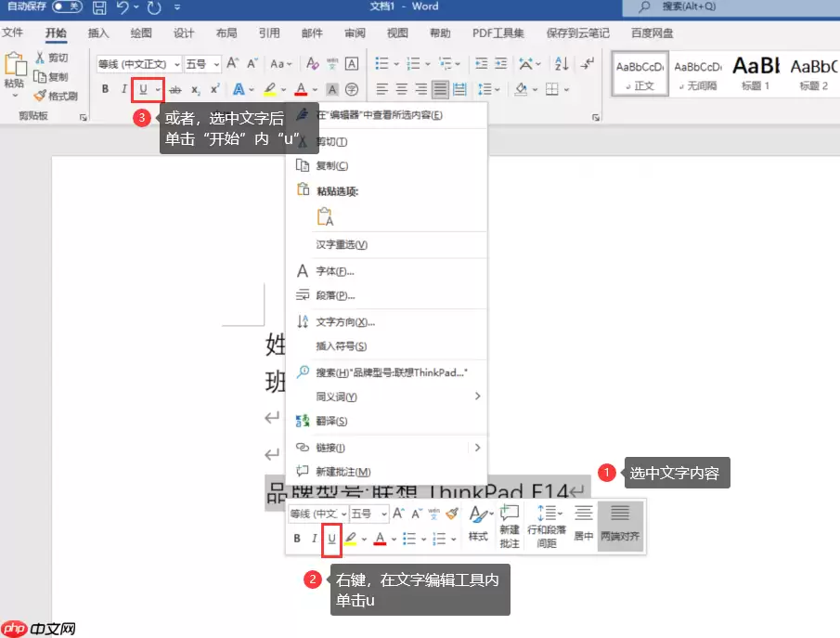Image resolution: width=840 pixels, height=638 pixels.
Task: Apply red font color in ribbon
Action: 301,89
